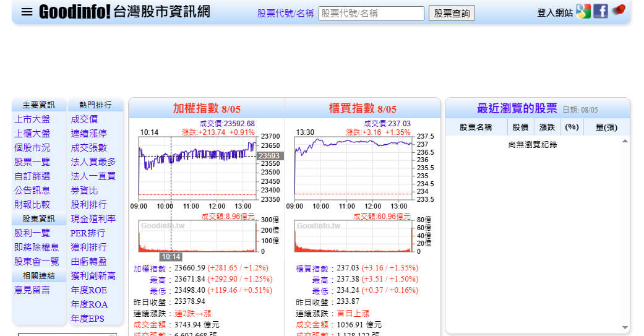Click the 股票查詢 search button
The height and width of the screenshot is (336, 644).
click(452, 13)
